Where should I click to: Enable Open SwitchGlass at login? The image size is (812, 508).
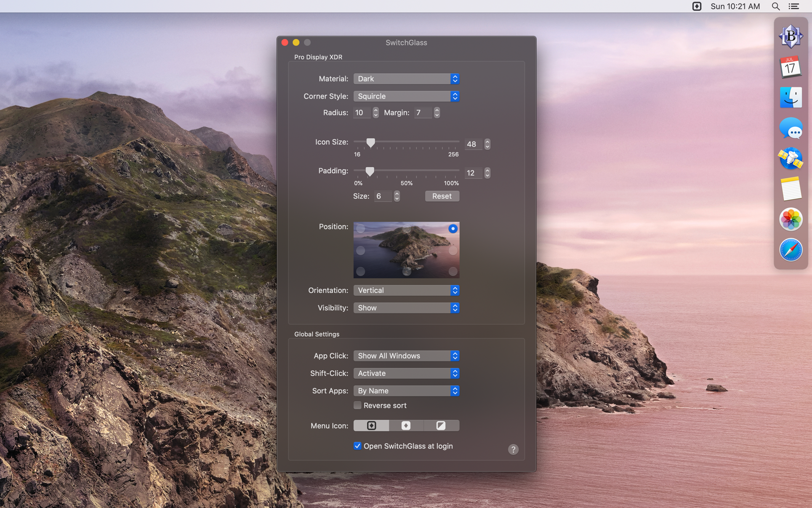(358, 446)
